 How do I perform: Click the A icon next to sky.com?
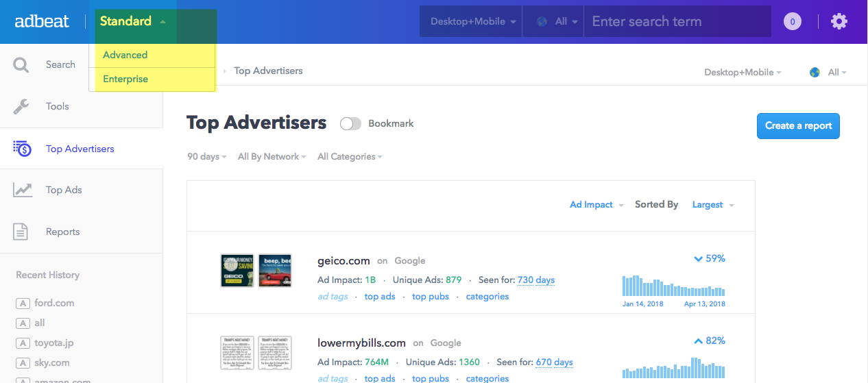pyautogui.click(x=23, y=363)
